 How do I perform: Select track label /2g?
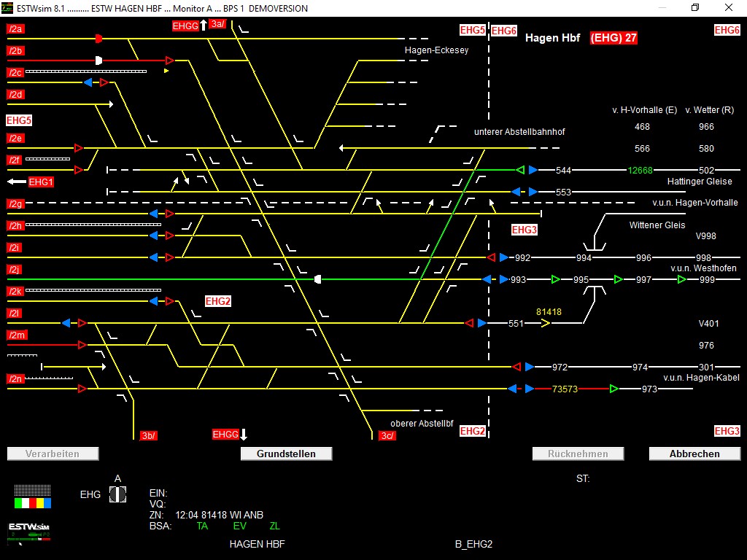click(x=16, y=204)
